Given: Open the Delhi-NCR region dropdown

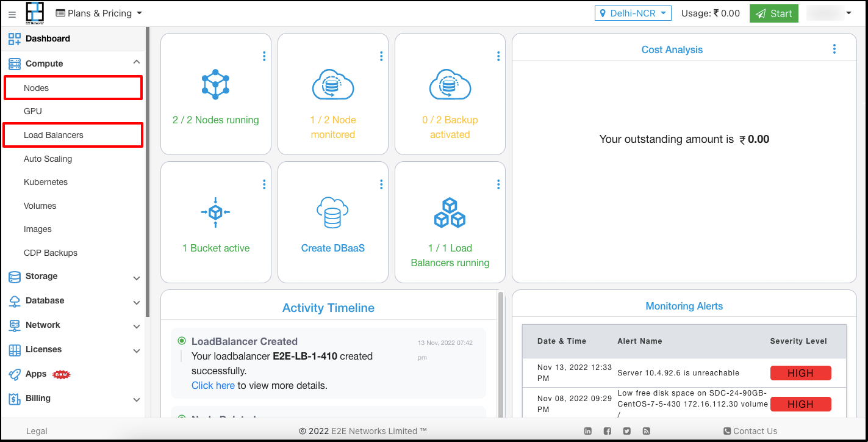Looking at the screenshot, I should tap(633, 13).
